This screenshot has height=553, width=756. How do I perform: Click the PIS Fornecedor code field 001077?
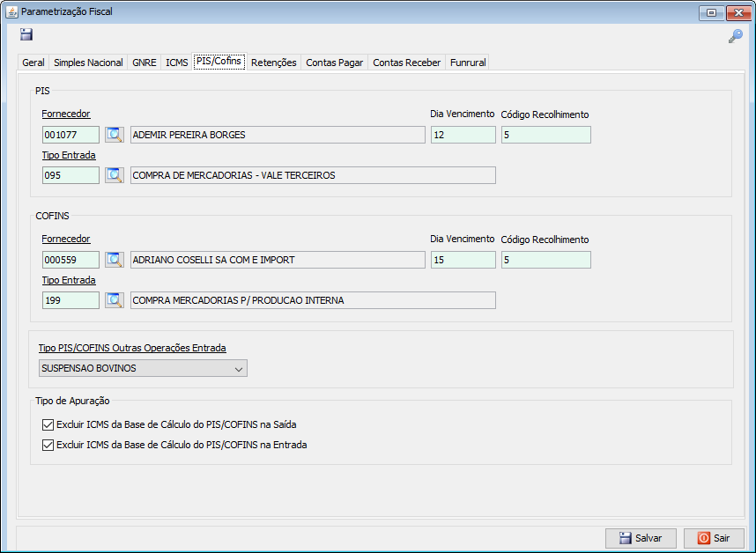(70, 135)
